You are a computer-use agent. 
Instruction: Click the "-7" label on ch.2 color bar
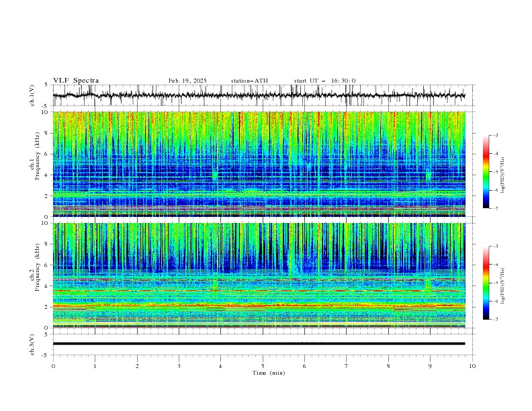click(496, 320)
